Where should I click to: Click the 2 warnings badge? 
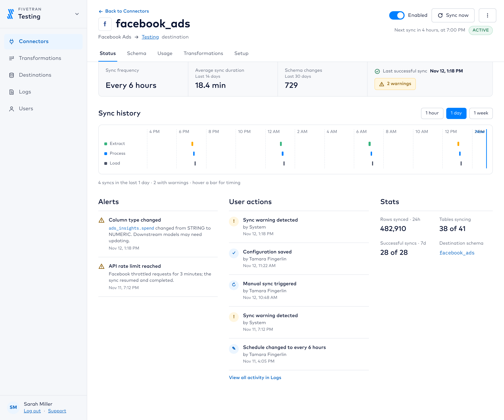click(395, 84)
